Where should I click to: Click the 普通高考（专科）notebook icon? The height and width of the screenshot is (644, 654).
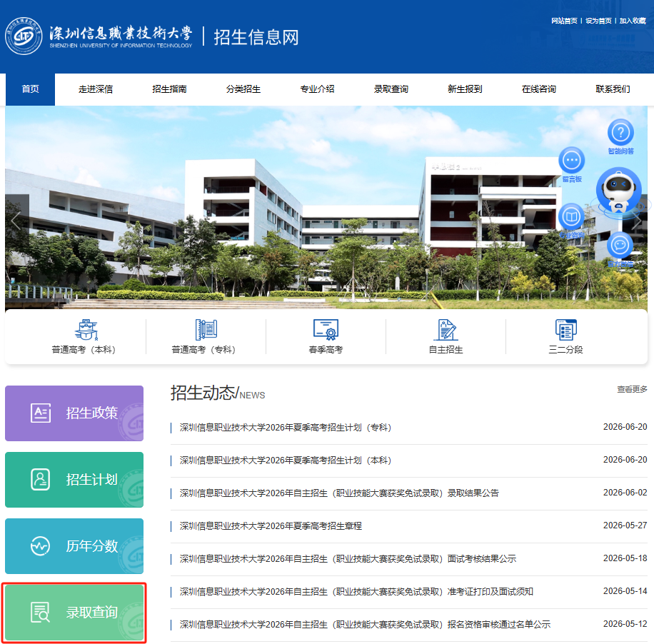tap(206, 330)
